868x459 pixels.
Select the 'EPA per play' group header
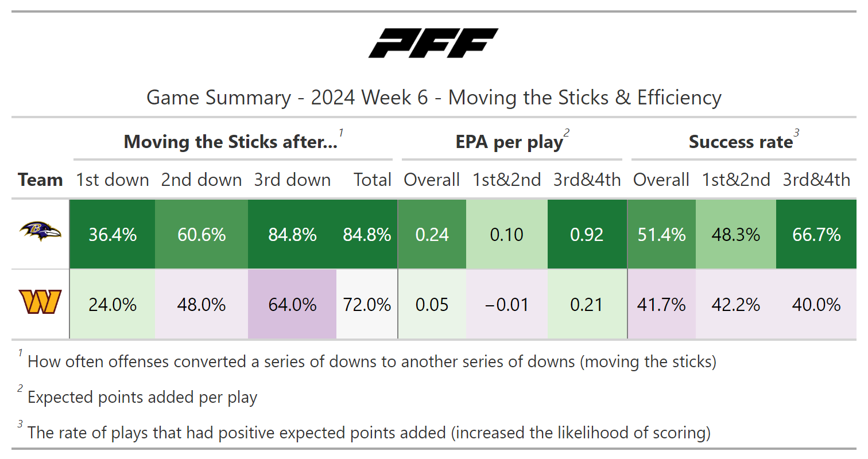point(510,142)
